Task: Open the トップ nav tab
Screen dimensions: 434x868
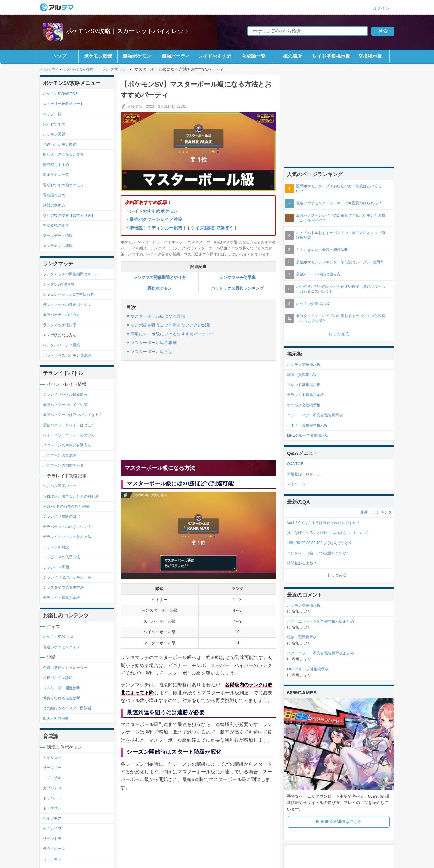Action: (59, 56)
